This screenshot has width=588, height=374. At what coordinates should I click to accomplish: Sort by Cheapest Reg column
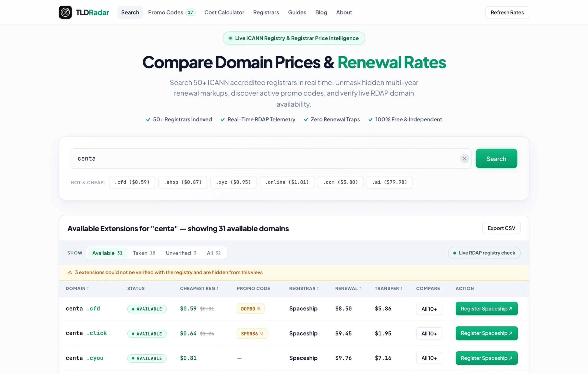(199, 288)
